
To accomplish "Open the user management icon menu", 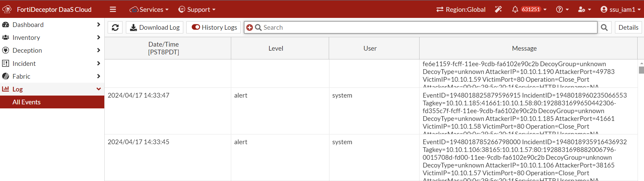I will pos(584,9).
